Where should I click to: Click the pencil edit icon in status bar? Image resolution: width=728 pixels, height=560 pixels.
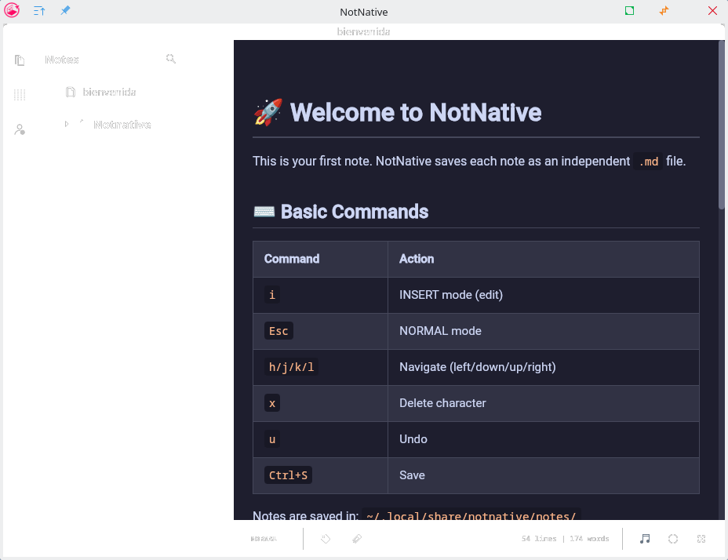(x=356, y=539)
